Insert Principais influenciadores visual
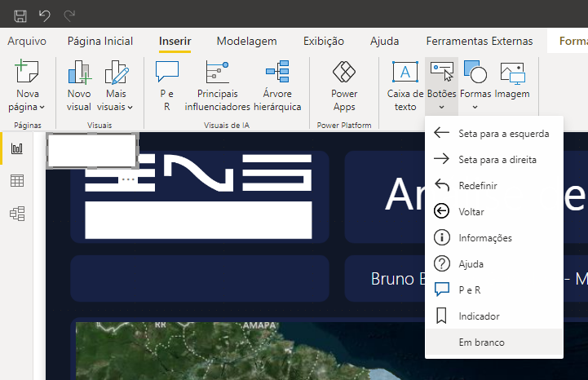Image resolution: width=588 pixels, height=380 pixels. pyautogui.click(x=218, y=86)
